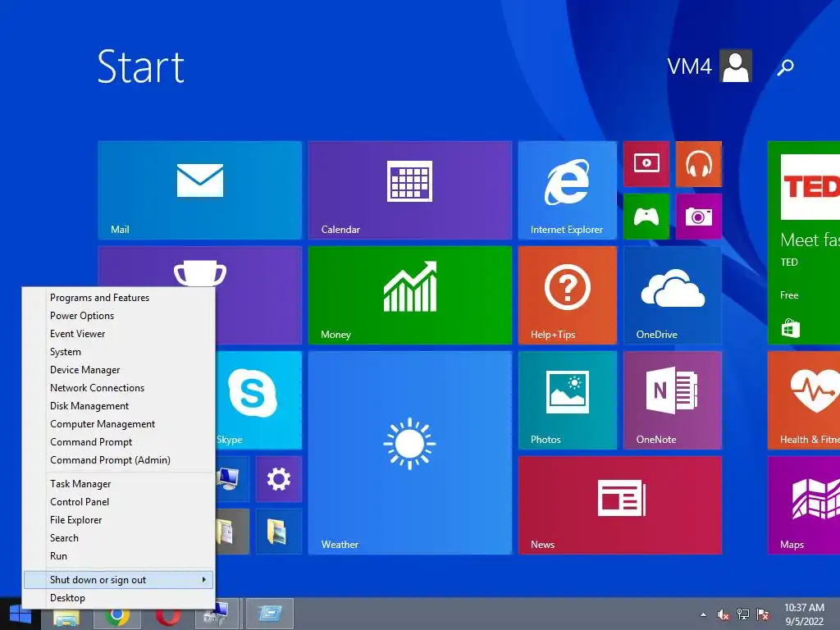Open the PC settings gear tile

(x=279, y=479)
